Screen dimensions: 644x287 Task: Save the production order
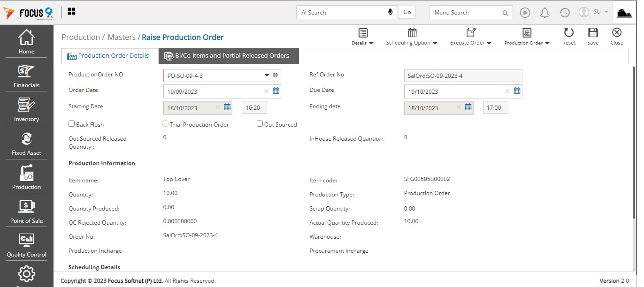click(593, 37)
